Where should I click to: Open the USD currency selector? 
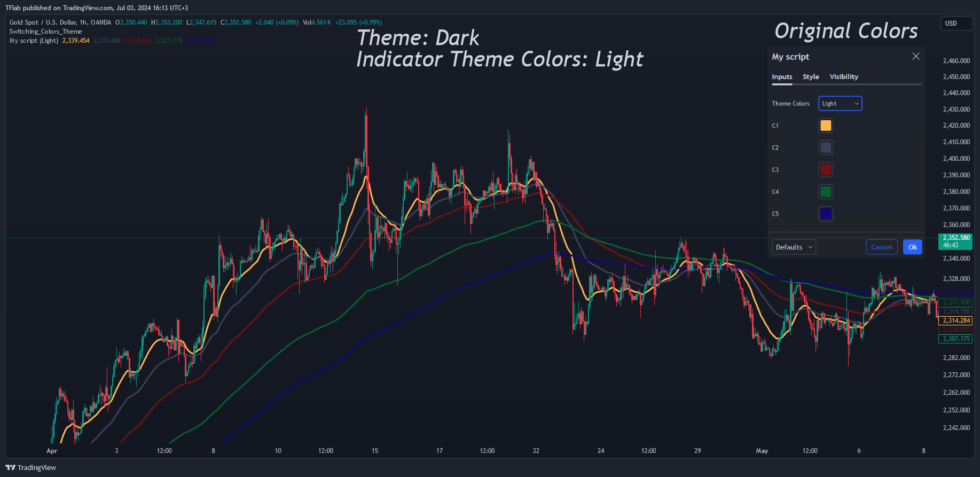click(x=956, y=24)
